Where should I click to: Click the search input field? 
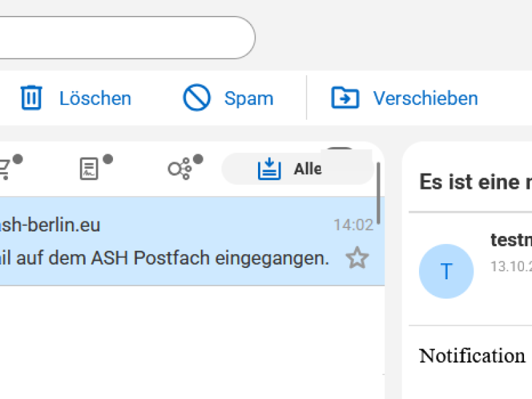point(127,38)
